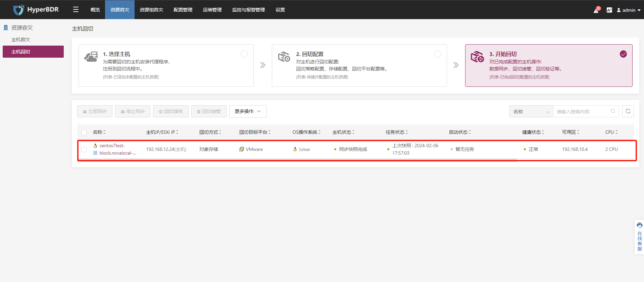Click the 回切接管 button
This screenshot has width=644, height=282.
pyautogui.click(x=209, y=111)
